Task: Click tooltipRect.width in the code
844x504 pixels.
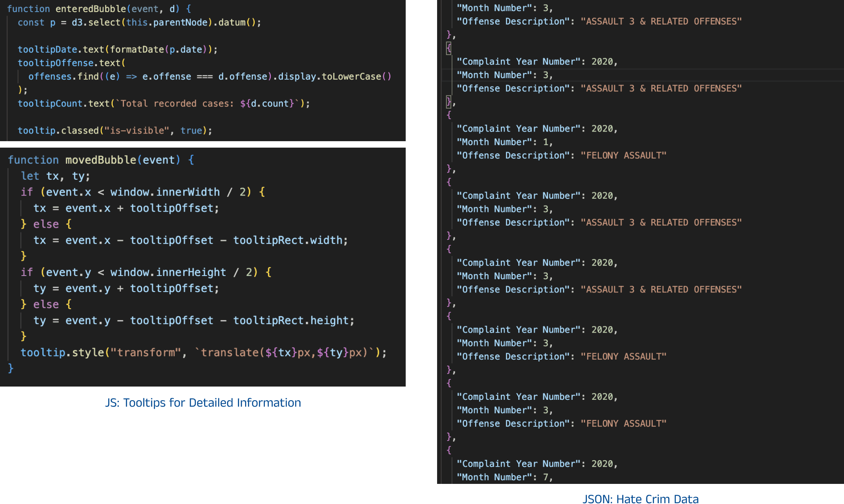Action: coord(288,240)
